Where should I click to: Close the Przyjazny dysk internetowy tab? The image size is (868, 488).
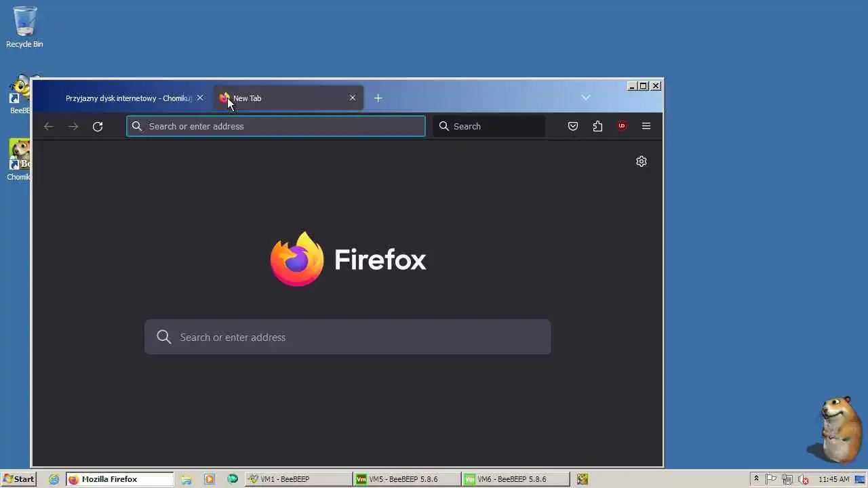200,98
